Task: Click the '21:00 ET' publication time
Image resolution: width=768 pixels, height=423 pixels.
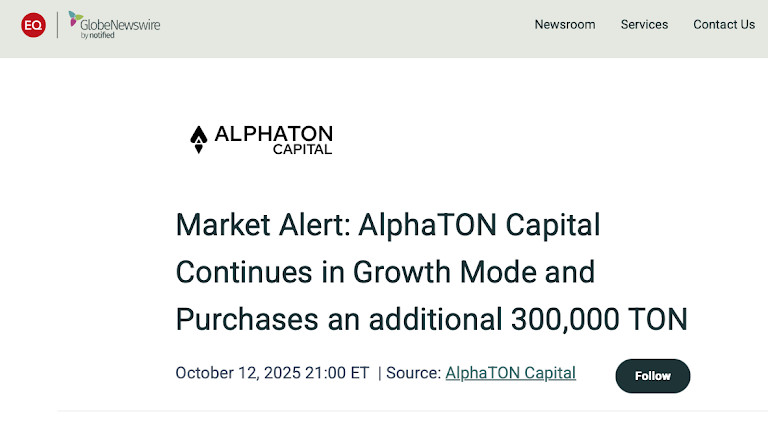Action: 343,373
